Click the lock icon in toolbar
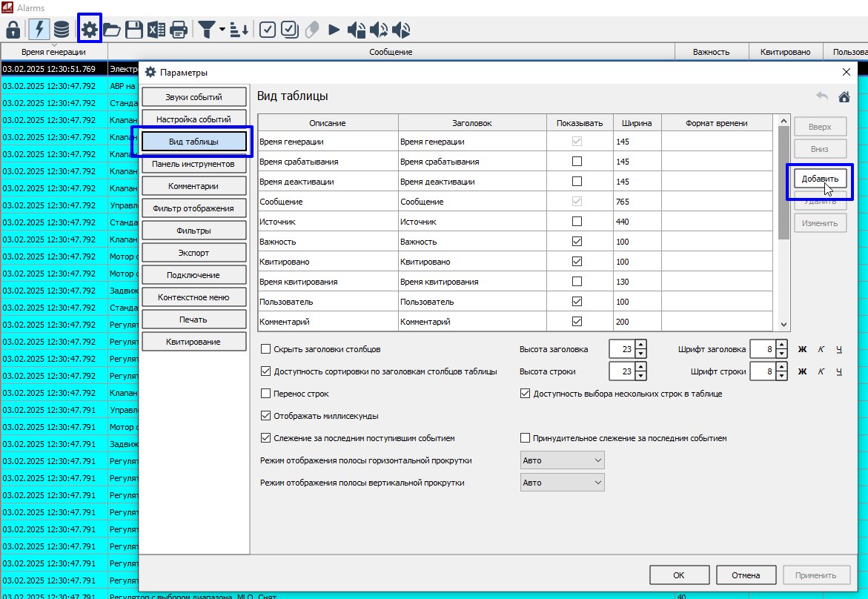Image resolution: width=868 pixels, height=599 pixels. pyautogui.click(x=13, y=30)
